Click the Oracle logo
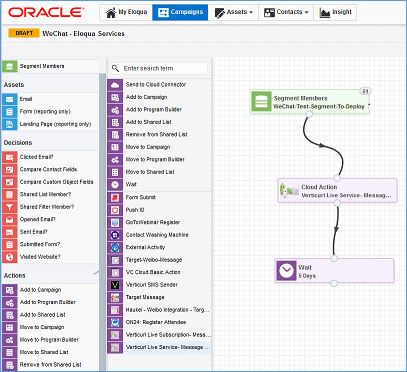 point(46,12)
